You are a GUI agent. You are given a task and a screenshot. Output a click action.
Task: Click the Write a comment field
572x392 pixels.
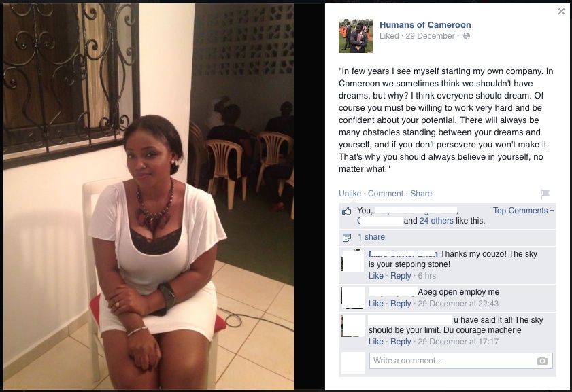click(x=460, y=361)
